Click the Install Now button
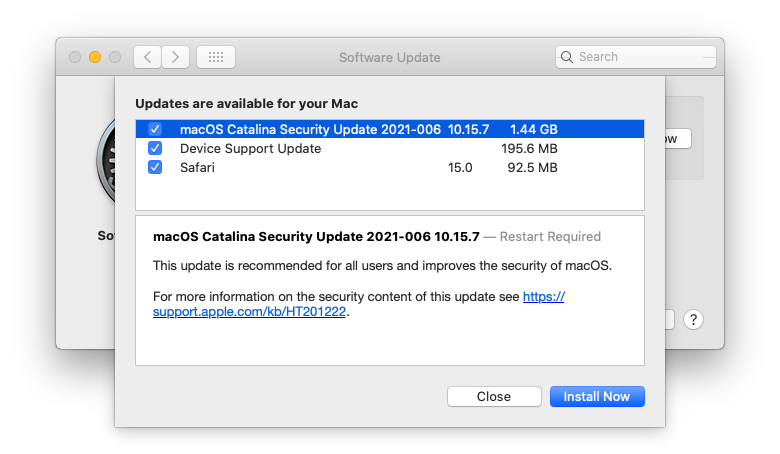The width and height of the screenshot is (780, 454). [597, 396]
